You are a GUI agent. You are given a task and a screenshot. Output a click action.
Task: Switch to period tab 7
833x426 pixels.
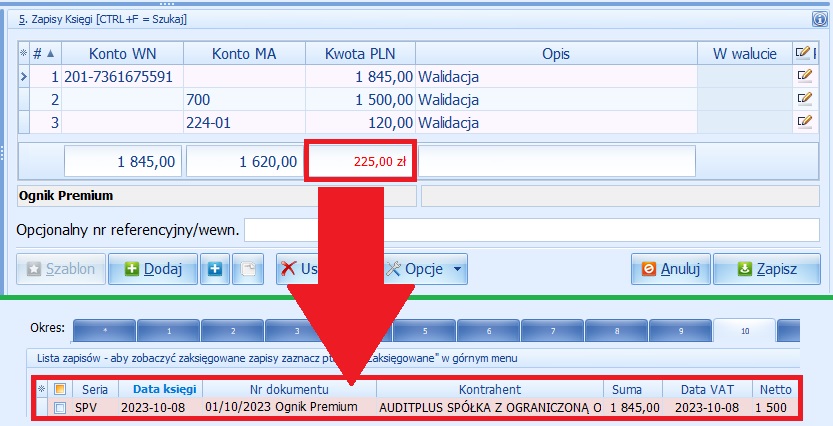[x=552, y=330]
